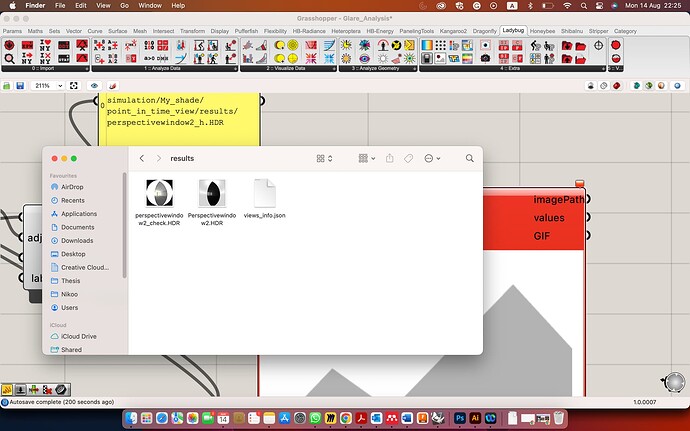Toggle the teal selected-only preview icon
690x431 pixels.
[x=635, y=86]
